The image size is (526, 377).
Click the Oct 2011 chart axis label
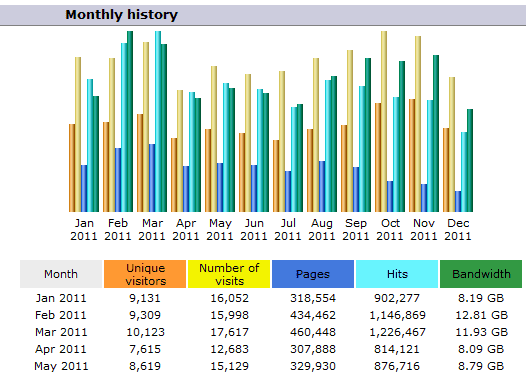point(390,229)
